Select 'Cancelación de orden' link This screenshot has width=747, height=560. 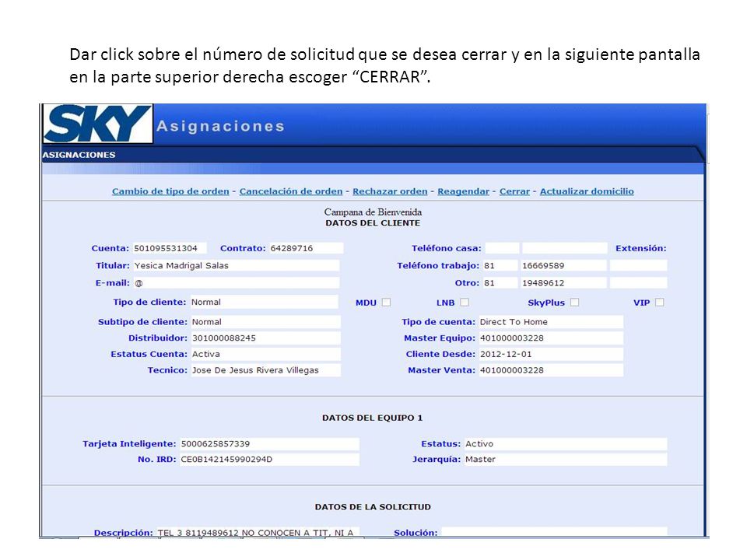tap(290, 191)
